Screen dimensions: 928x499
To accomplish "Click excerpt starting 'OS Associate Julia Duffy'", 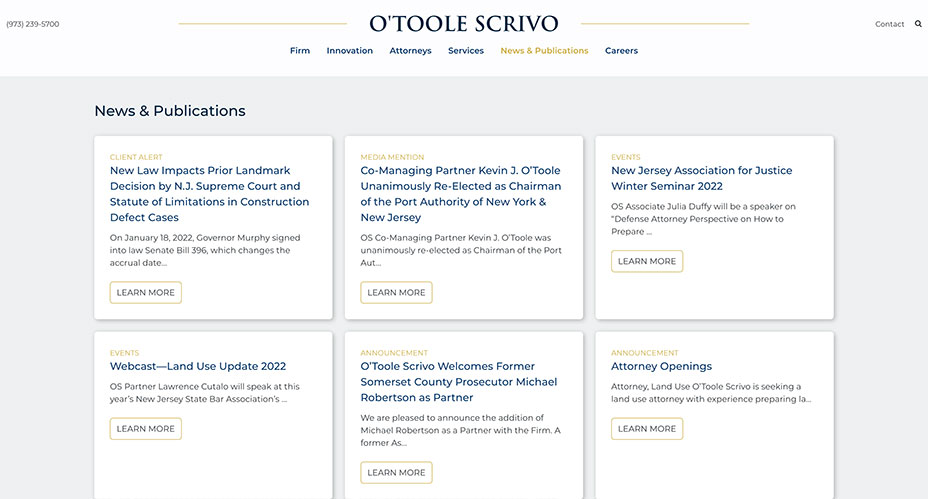I will pos(703,219).
